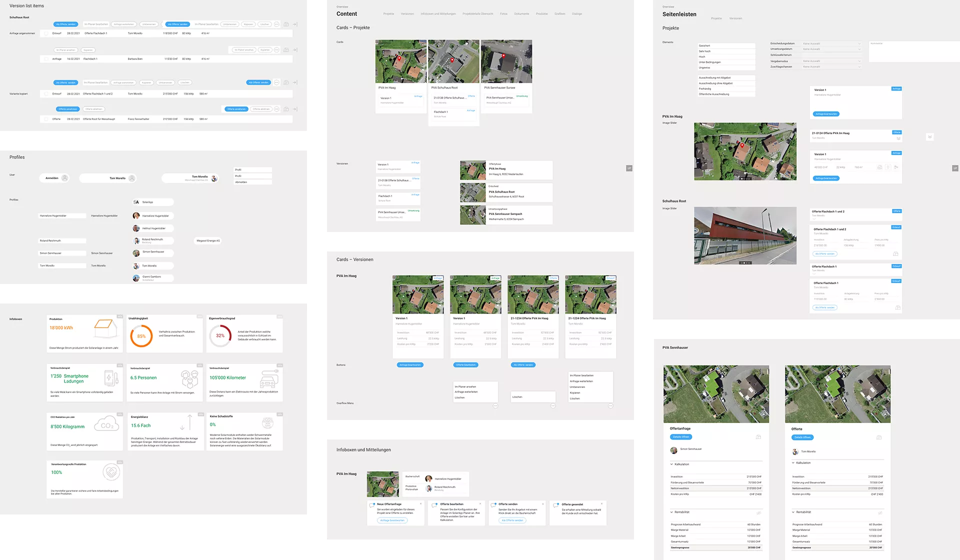The height and width of the screenshot is (560, 960).
Task: Tick checkbox on Barbara Bien Anfrage row
Action: [x=46, y=59]
